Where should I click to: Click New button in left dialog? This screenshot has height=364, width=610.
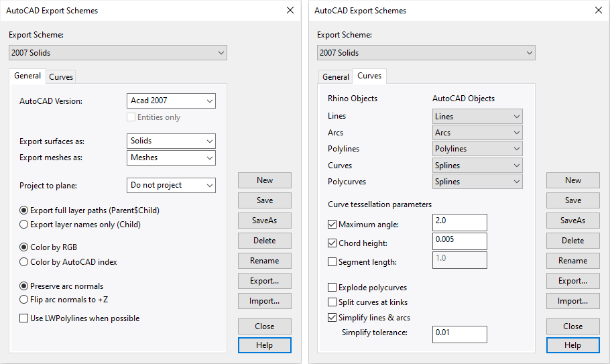pos(265,180)
